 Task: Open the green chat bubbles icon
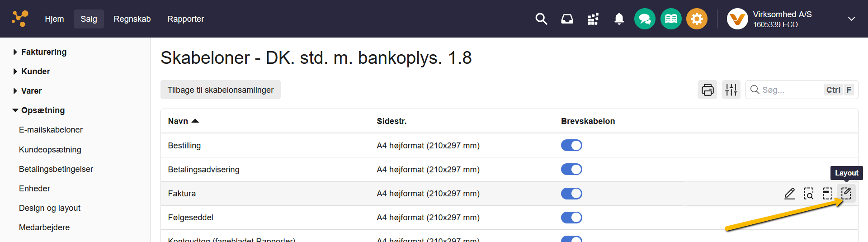[x=645, y=19]
